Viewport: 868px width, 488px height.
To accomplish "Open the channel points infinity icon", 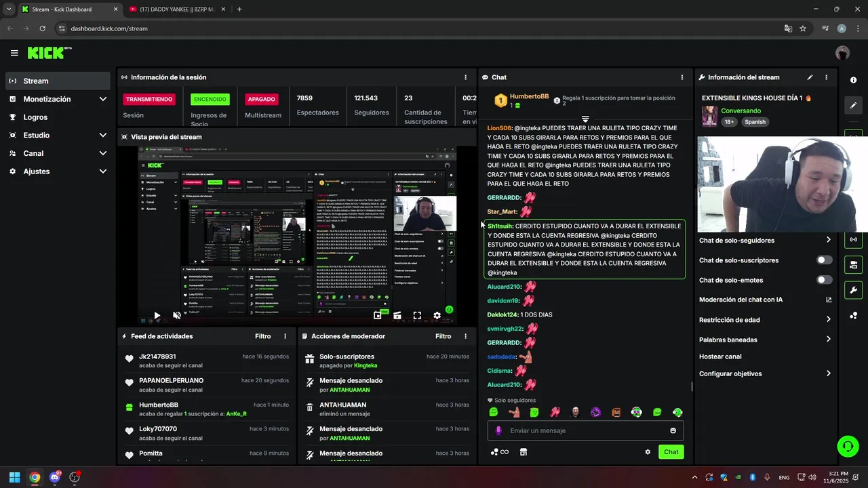I will [x=500, y=452].
